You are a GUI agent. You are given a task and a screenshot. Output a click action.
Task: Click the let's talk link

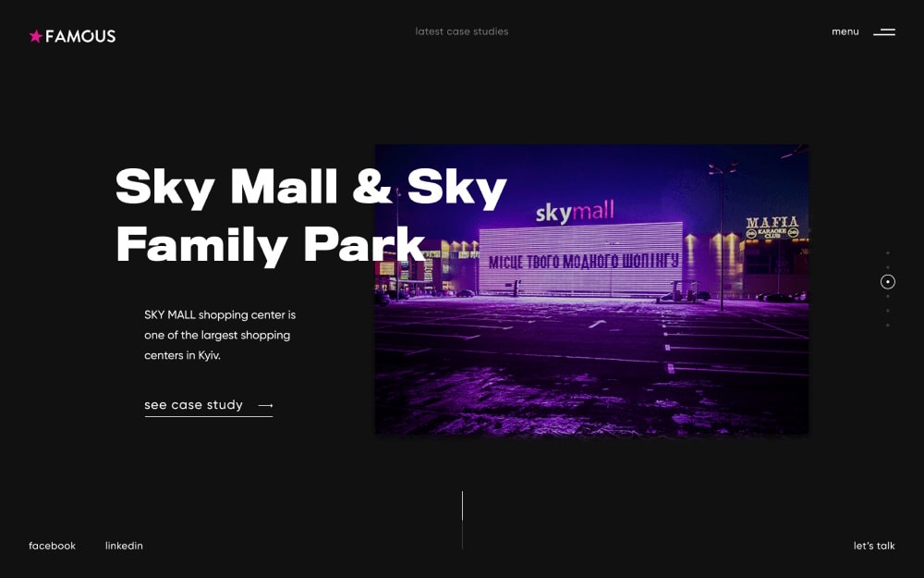(x=873, y=546)
